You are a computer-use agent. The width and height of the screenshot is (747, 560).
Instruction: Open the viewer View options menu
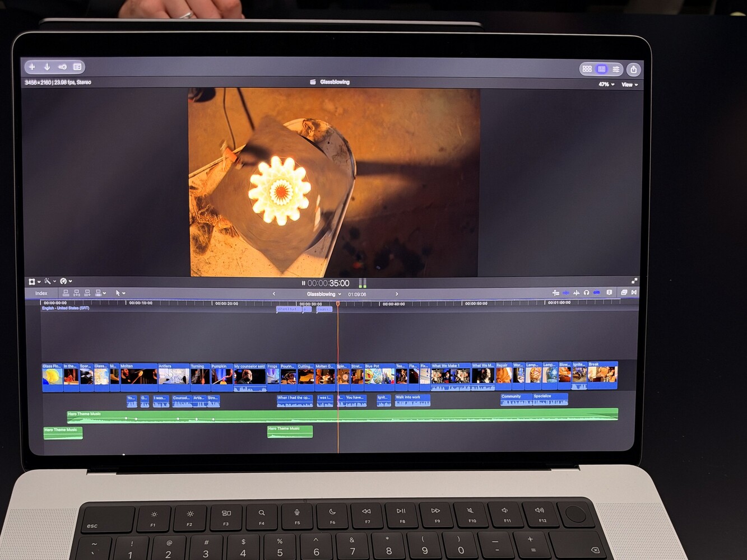coord(630,85)
